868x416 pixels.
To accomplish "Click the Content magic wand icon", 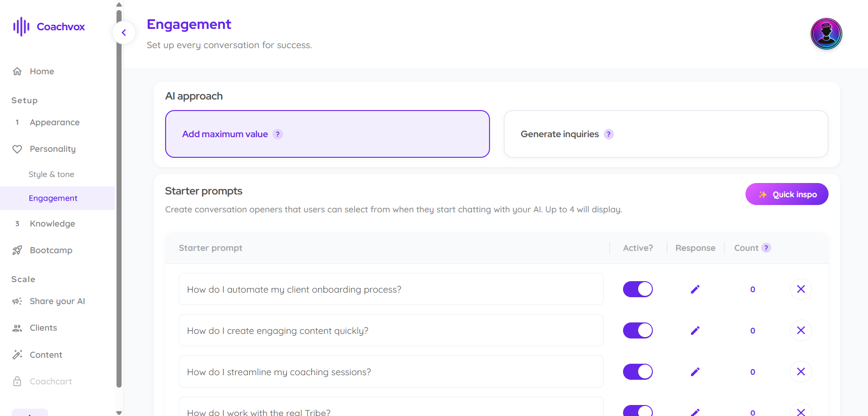I will [17, 355].
